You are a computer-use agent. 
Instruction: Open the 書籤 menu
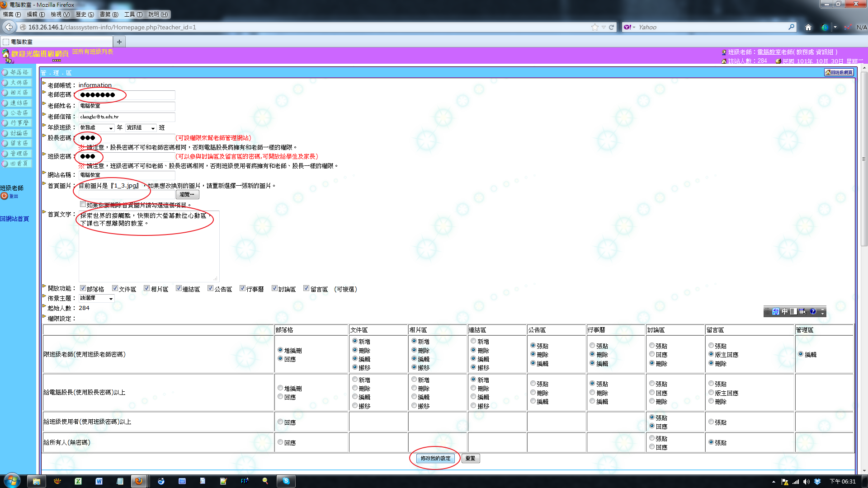(109, 14)
